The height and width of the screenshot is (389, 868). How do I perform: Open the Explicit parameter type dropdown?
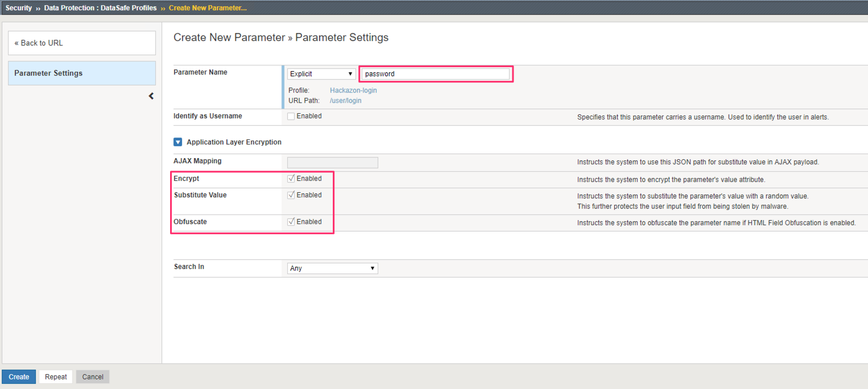coord(321,74)
